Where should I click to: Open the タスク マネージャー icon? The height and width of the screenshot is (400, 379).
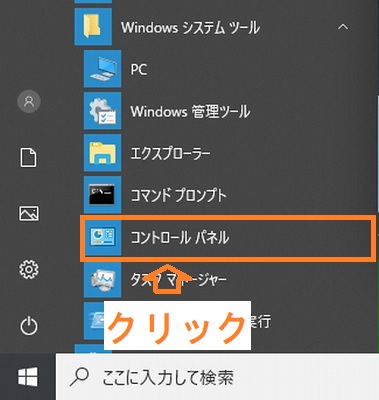click(102, 279)
